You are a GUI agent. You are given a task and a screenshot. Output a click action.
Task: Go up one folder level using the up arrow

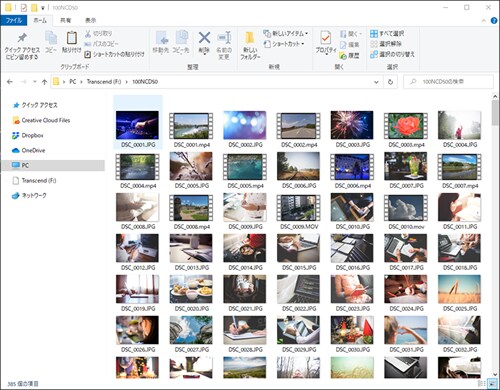pos(44,82)
